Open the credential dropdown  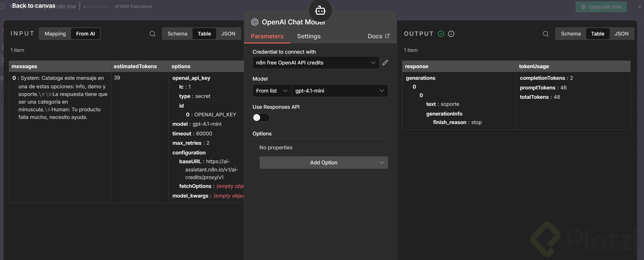[x=316, y=62]
